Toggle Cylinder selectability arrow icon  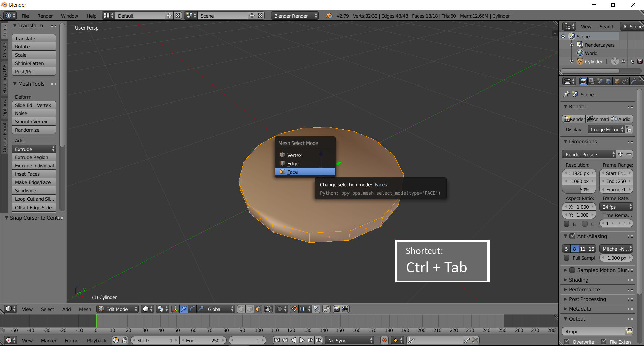(x=632, y=61)
